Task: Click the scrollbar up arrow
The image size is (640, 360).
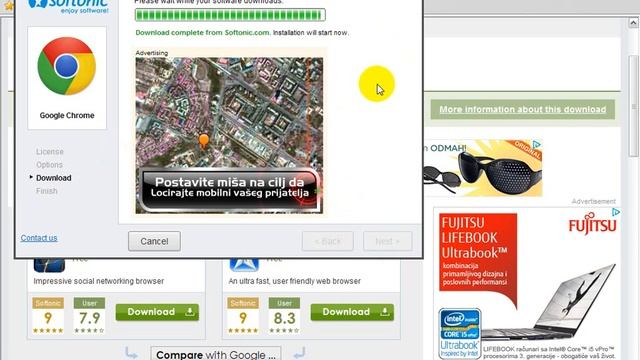Action: (x=633, y=23)
